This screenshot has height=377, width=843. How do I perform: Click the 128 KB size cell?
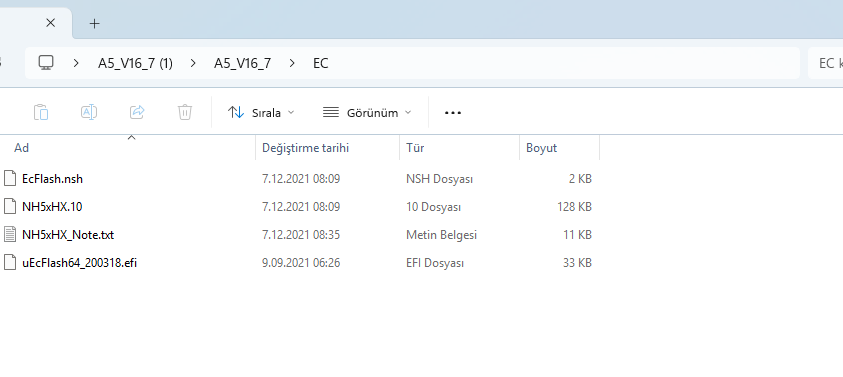tap(575, 207)
